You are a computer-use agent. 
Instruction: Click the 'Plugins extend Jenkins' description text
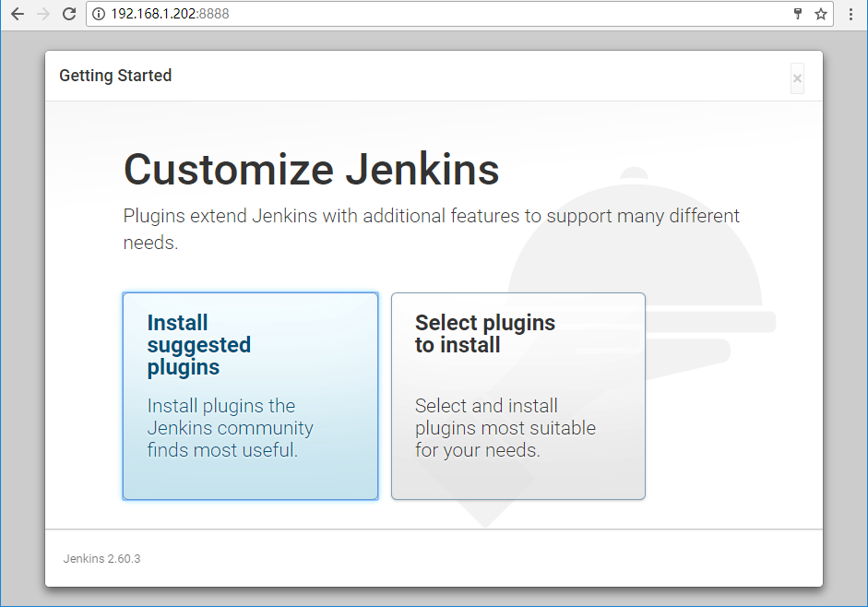tap(431, 229)
